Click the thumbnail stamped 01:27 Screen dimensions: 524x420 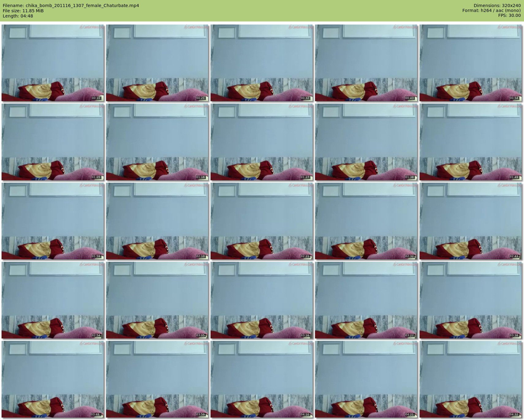[262, 142]
